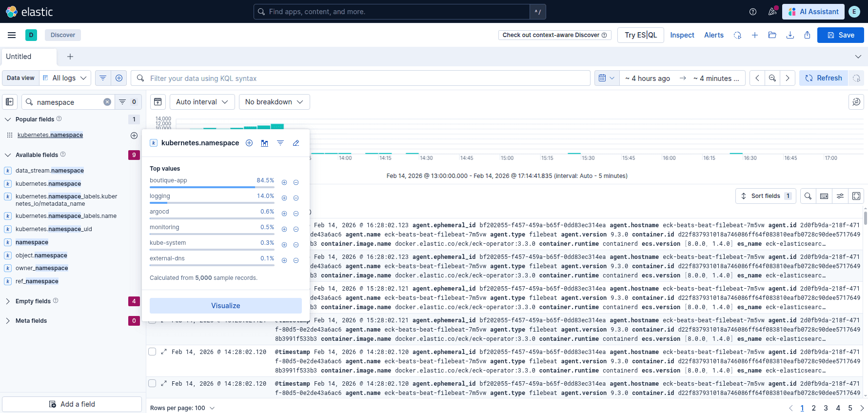Click the exists filter icon in field popover
The width and height of the screenshot is (868, 413).
[x=280, y=143]
